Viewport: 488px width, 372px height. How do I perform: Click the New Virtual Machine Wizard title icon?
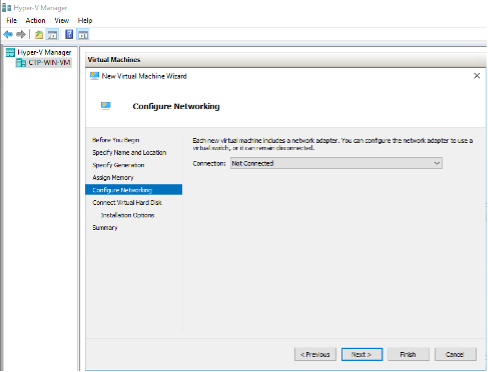pos(95,76)
